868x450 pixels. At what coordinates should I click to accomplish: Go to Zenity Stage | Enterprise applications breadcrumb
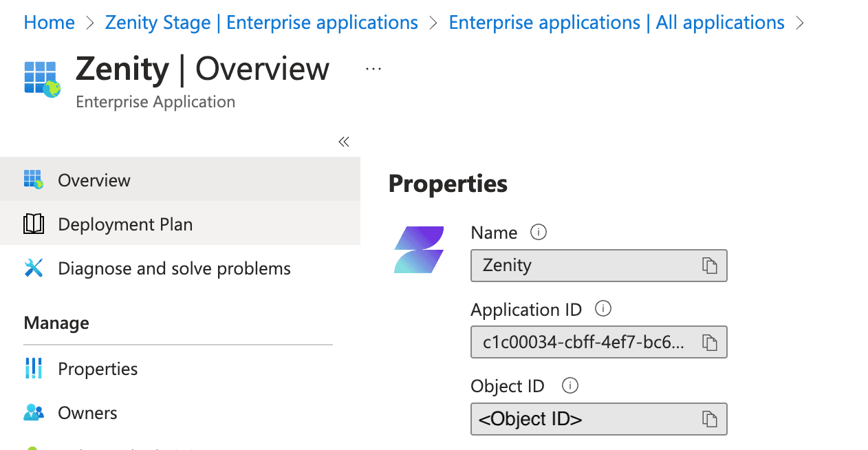click(x=261, y=22)
